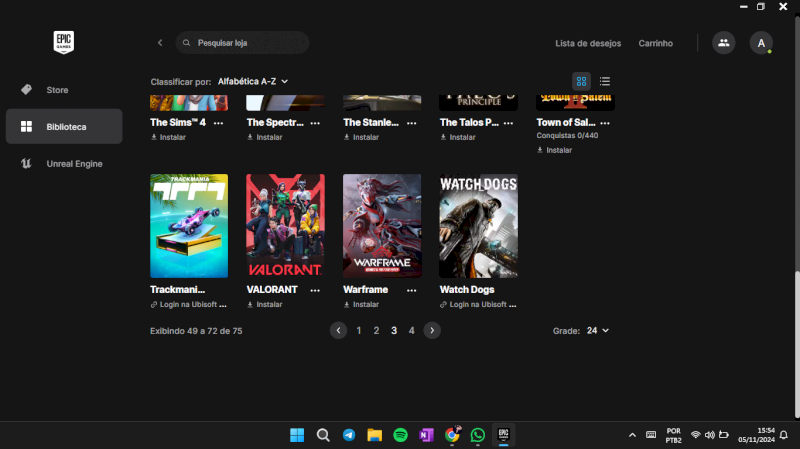Go to the next page arrow
800x449 pixels.
pyautogui.click(x=432, y=330)
